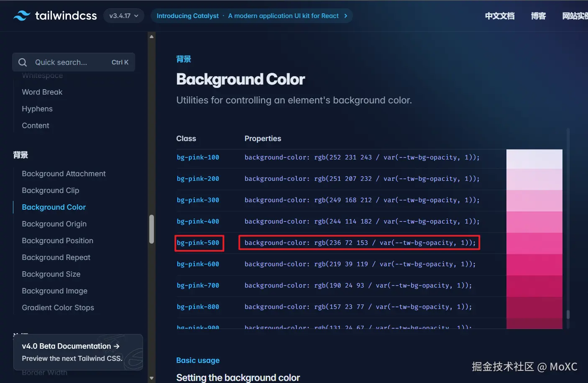Select Background Color in sidebar
This screenshot has width=588, height=383.
54,207
